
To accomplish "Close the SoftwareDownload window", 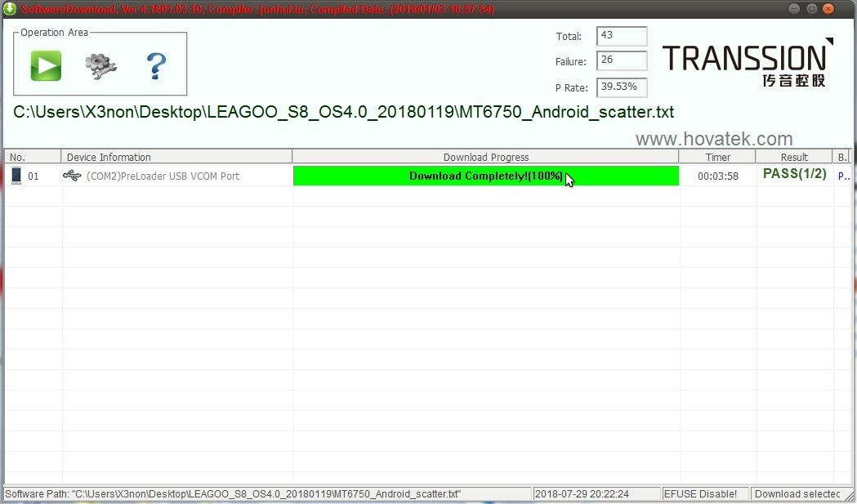I will click(x=829, y=9).
